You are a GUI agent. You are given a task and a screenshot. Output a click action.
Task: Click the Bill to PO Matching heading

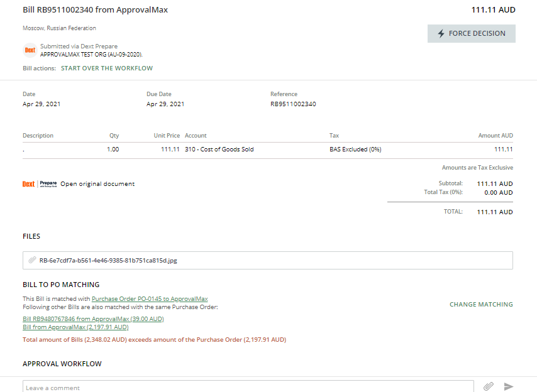coord(61,285)
